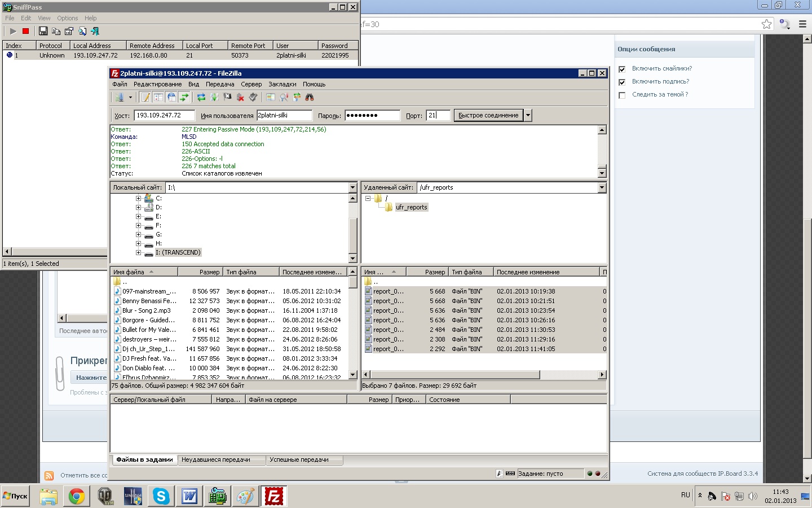This screenshot has width=812, height=508.
Task: Open the Chrome icon on the taskbar
Action: click(x=77, y=496)
